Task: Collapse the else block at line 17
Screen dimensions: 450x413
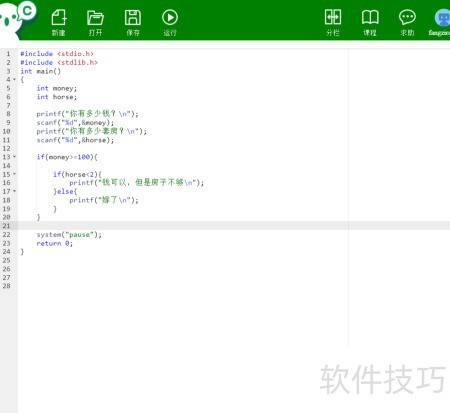Action: pyautogui.click(x=14, y=191)
